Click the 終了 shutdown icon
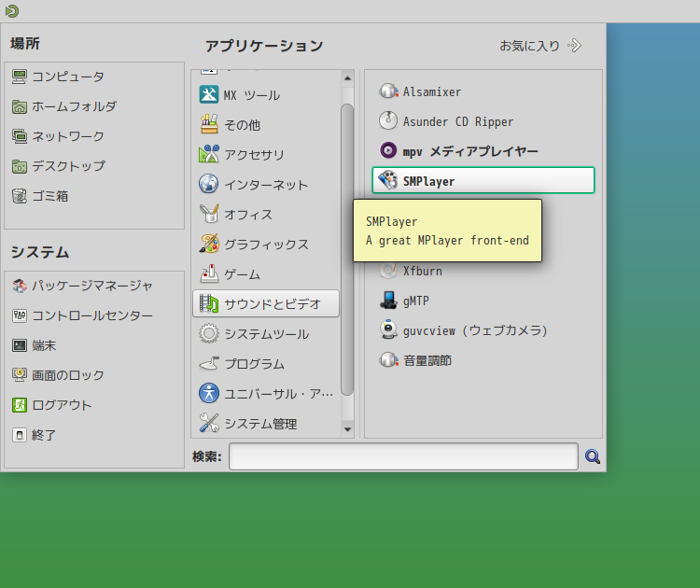The height and width of the screenshot is (588, 700). coord(20,435)
